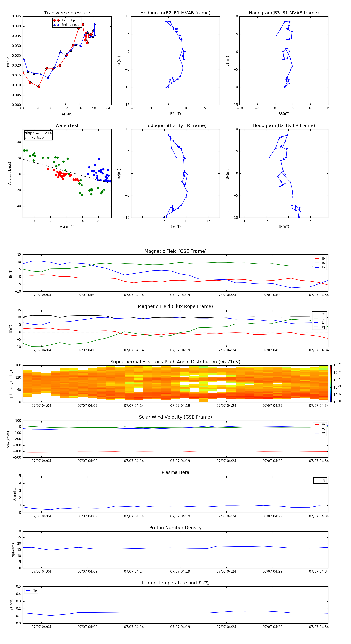351x644 pixels.
Task: Click 'Hodogram(Bz_By FR frame)' title
Action: 175,125
